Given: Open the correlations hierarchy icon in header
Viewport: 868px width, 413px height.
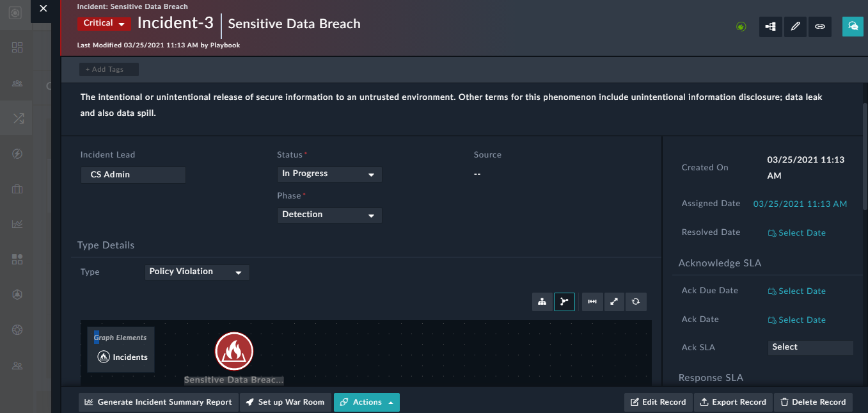Looking at the screenshot, I should (770, 26).
